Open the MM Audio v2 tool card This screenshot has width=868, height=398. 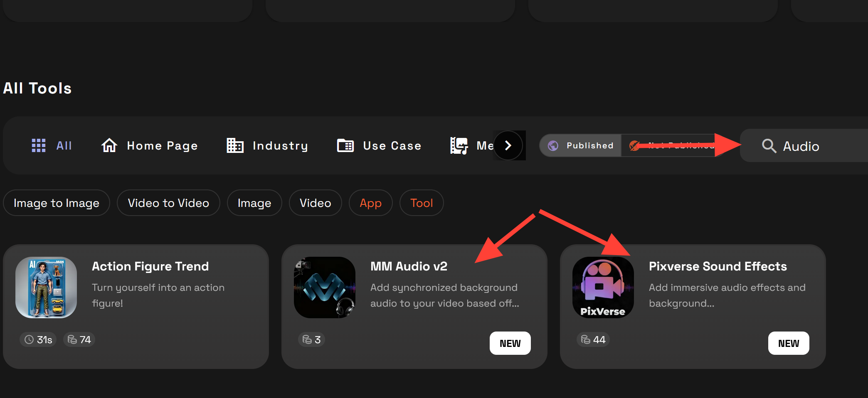click(x=414, y=306)
